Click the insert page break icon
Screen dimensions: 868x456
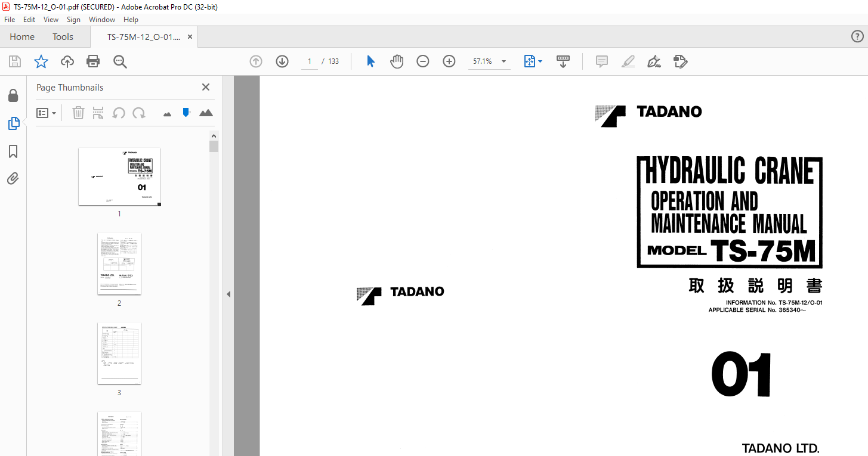coord(98,113)
